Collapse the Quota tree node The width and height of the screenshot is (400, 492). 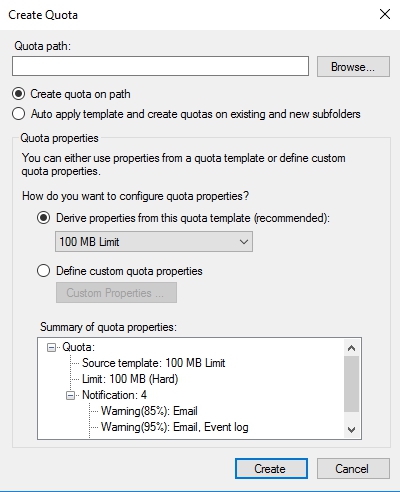[x=51, y=348]
